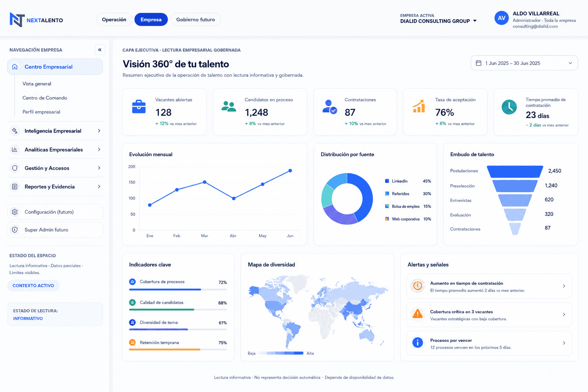588x392 pixels.
Task: Open the Dialid Consulting Group company selector
Action: (x=438, y=19)
